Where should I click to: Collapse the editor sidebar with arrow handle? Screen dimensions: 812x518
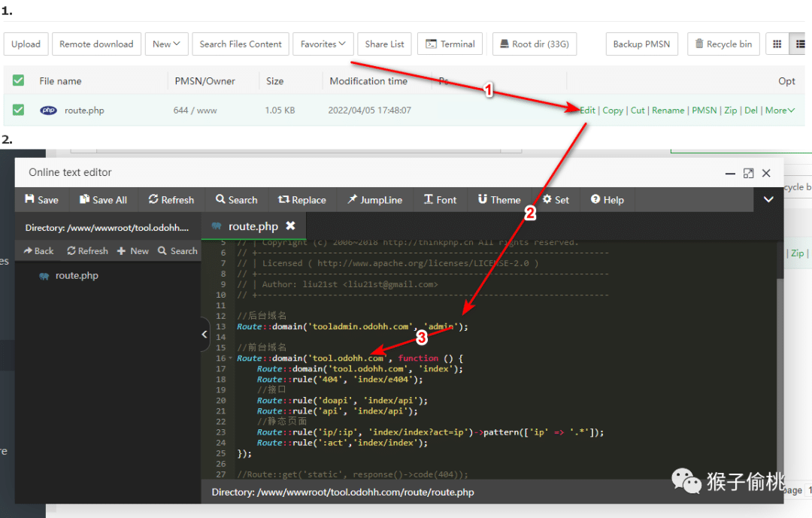205,335
